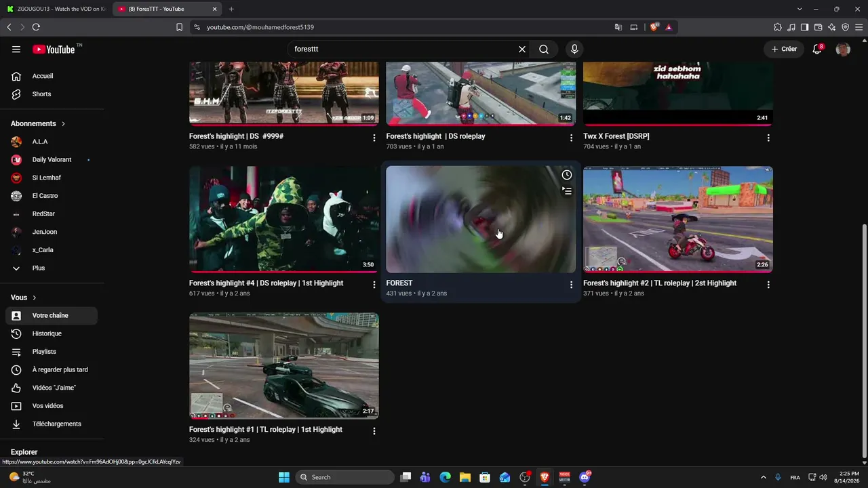868x488 pixels.
Task: Start voice search with the microphone
Action: click(x=574, y=49)
